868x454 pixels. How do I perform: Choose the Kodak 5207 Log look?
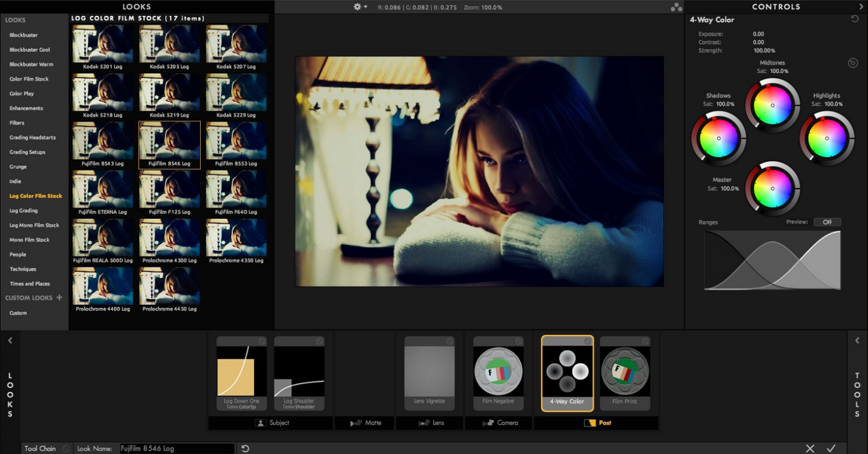236,48
